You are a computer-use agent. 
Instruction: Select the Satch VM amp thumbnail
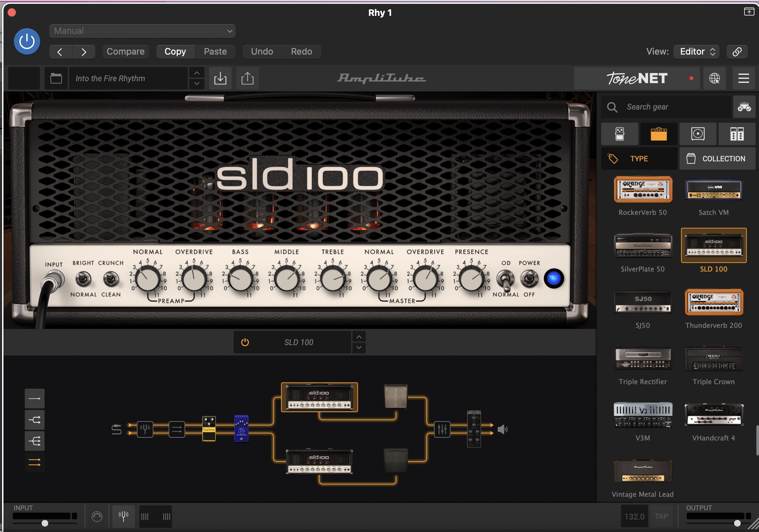pyautogui.click(x=714, y=189)
